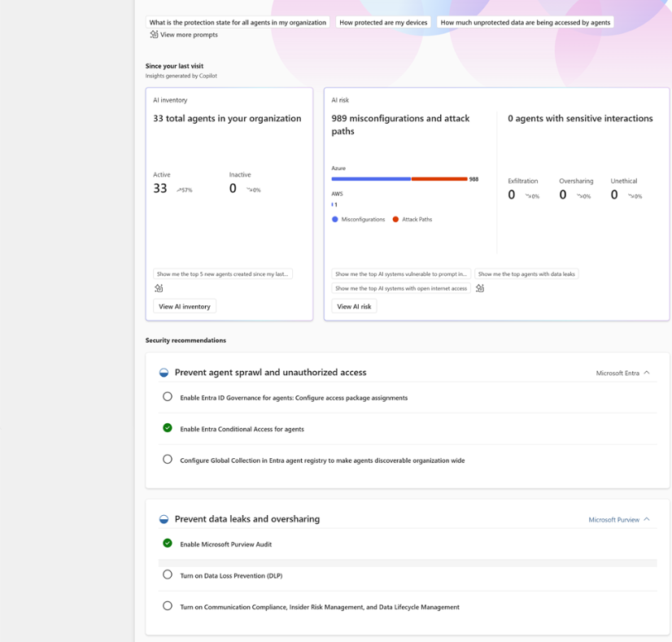This screenshot has width=672, height=642.
Task: Collapse the Microsoft Purview section chevron
Action: (x=647, y=519)
